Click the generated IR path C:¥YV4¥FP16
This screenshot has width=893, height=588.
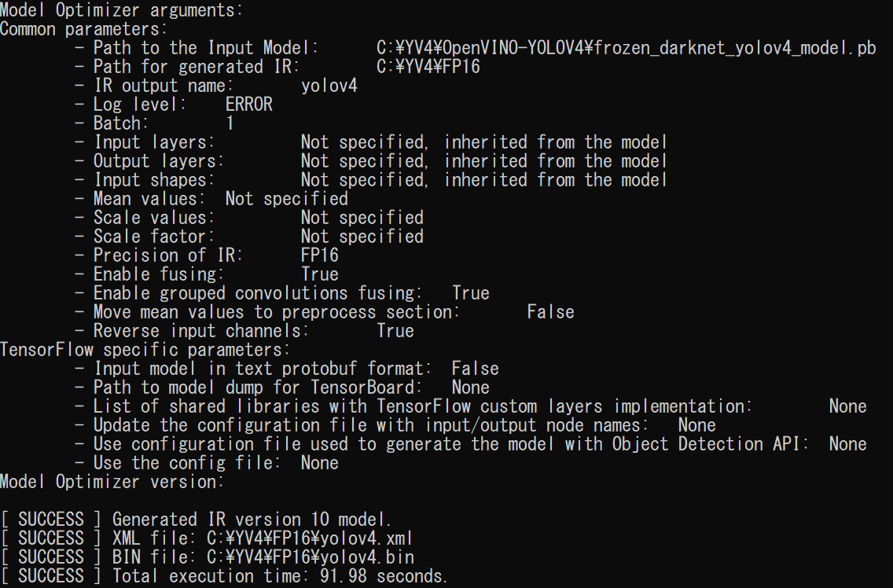[428, 67]
